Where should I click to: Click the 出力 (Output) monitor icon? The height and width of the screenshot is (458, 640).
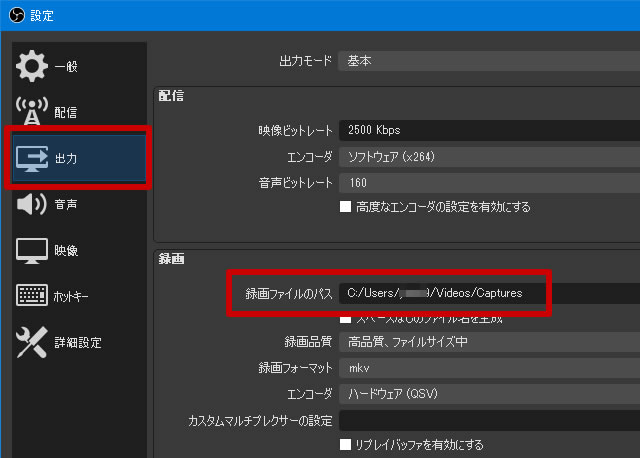coord(32,158)
